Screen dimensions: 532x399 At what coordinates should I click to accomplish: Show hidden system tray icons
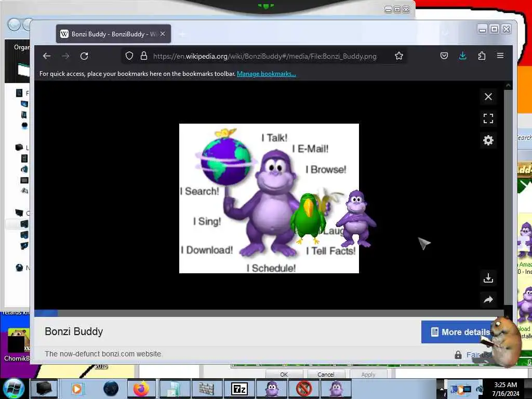tap(442, 390)
